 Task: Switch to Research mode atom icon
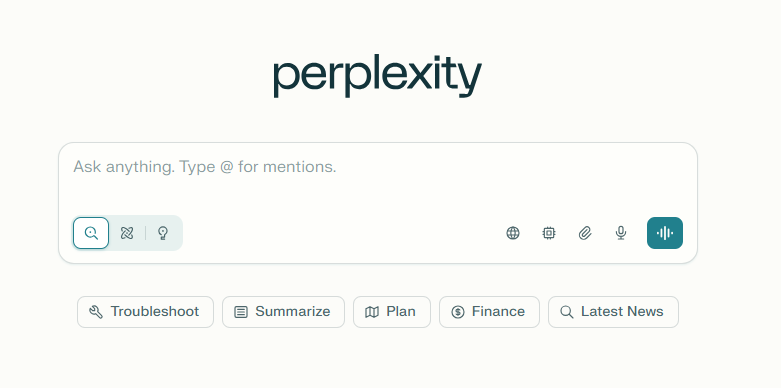pos(127,233)
